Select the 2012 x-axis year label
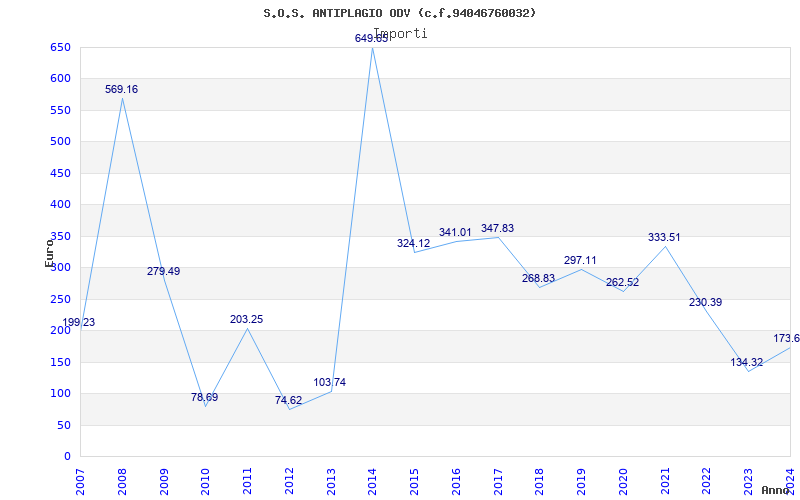The height and width of the screenshot is (500, 800). [289, 482]
